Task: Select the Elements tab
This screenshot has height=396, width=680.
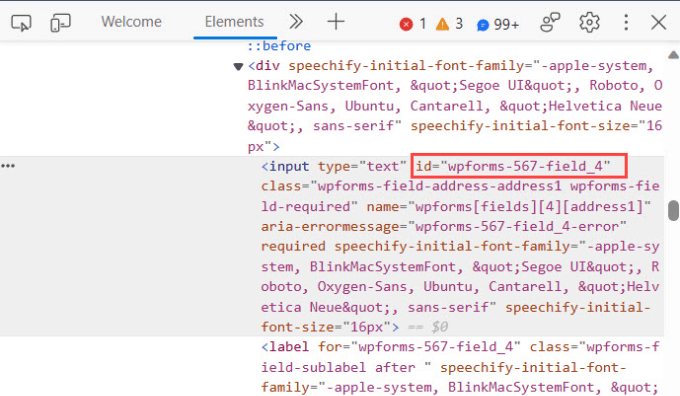Action: [x=234, y=22]
